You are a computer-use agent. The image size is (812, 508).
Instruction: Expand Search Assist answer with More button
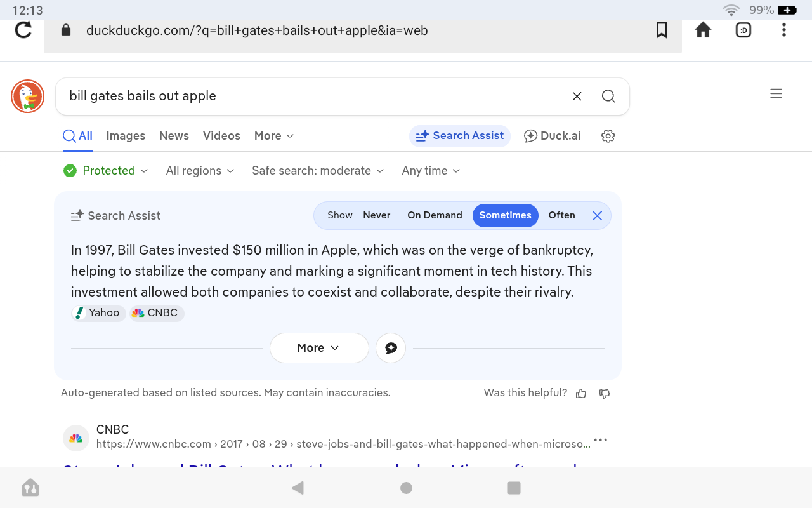(318, 348)
